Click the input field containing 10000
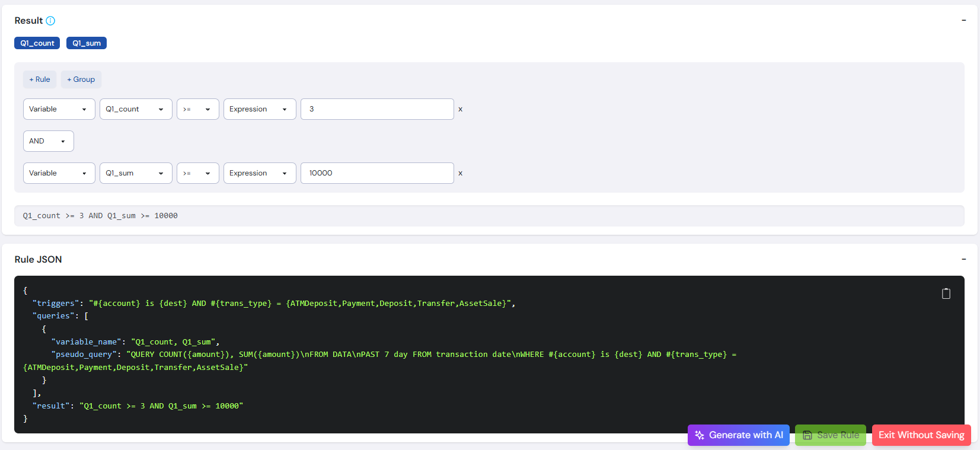 pyautogui.click(x=377, y=173)
